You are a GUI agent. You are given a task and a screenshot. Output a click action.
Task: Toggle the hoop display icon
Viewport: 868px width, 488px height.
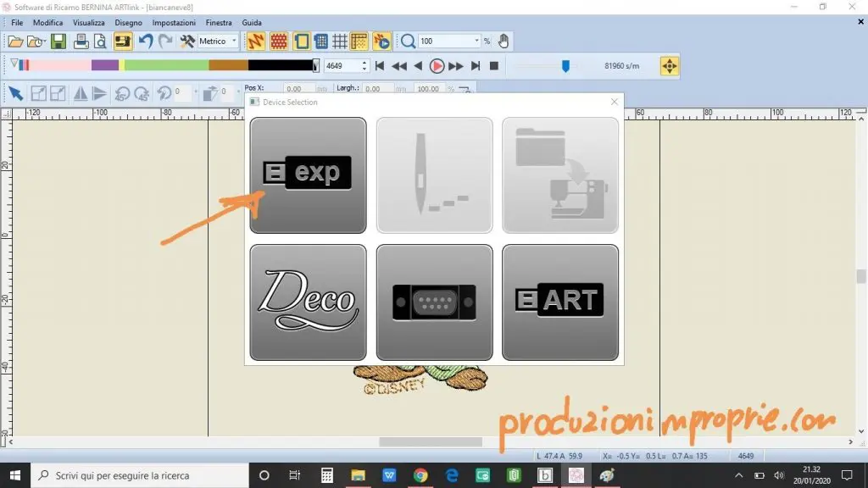[302, 42]
